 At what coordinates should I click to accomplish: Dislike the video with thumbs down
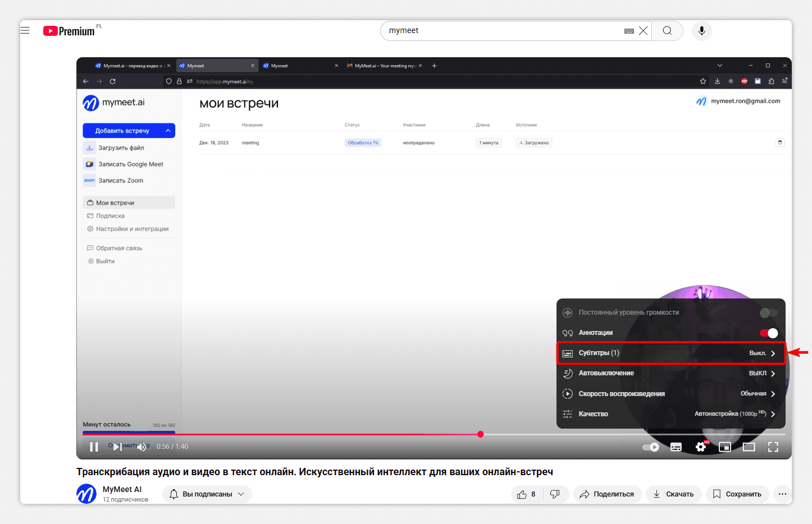tap(555, 494)
